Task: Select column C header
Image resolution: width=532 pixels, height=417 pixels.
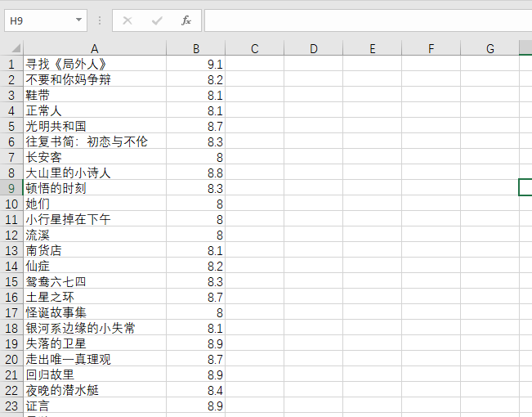Action: coord(254,48)
